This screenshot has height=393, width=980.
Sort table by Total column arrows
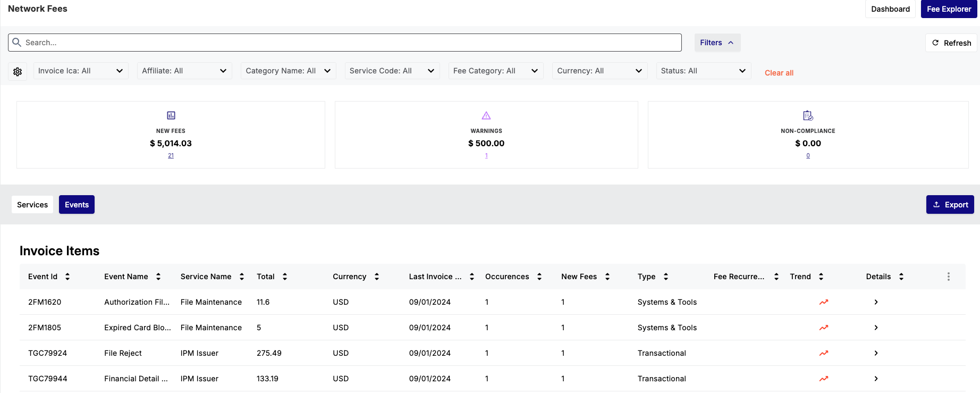pos(285,277)
